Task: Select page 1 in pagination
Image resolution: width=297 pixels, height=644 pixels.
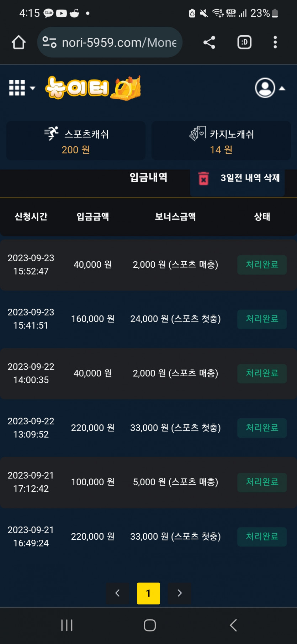Action: tap(148, 593)
